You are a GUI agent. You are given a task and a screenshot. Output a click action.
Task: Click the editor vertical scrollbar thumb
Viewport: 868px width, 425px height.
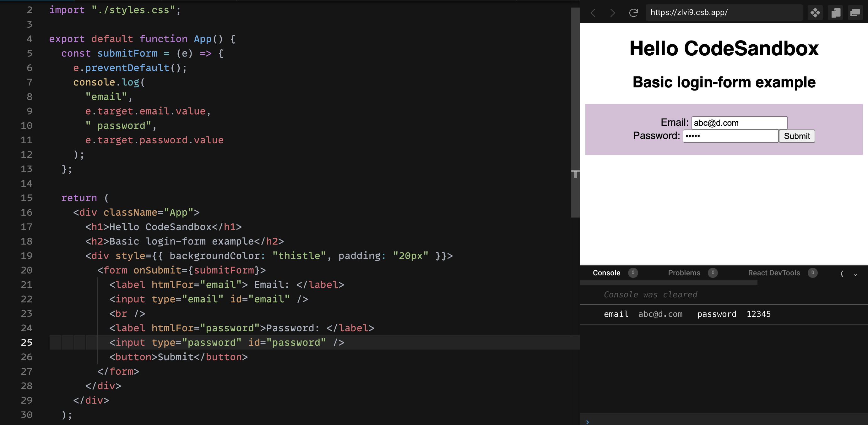pos(575,112)
